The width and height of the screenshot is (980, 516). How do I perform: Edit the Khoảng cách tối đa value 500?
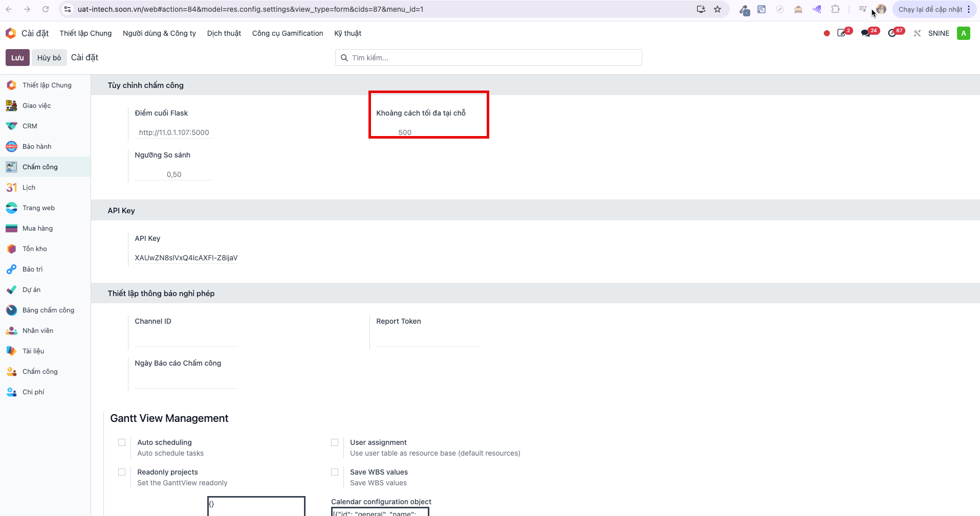pyautogui.click(x=405, y=132)
